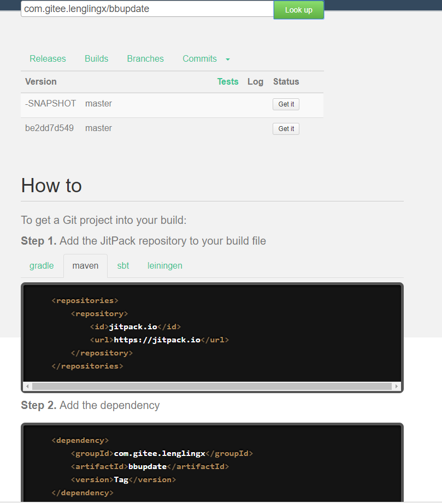The height and width of the screenshot is (504, 442).
Task: Click the bbupdate artifactId value
Action: pos(148,467)
